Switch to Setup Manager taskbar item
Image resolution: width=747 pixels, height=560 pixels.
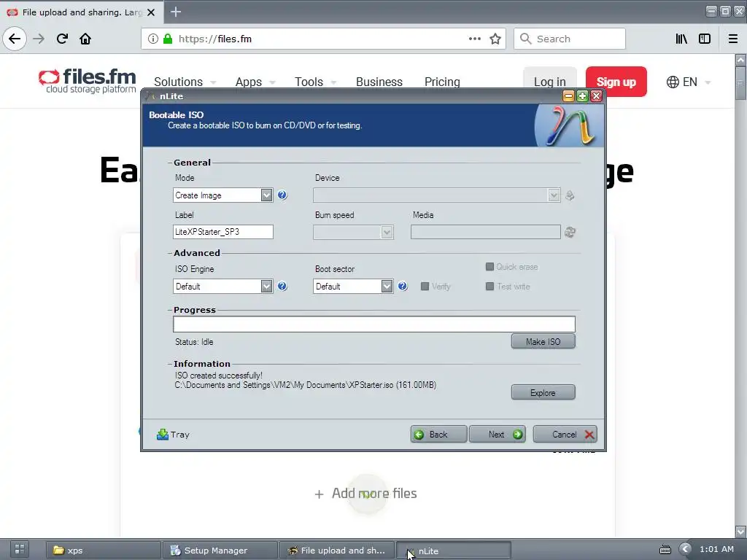pos(220,550)
